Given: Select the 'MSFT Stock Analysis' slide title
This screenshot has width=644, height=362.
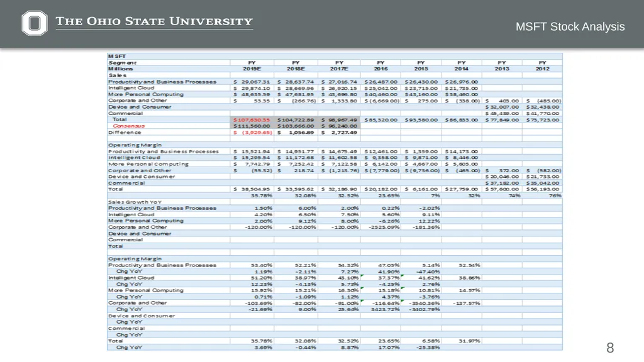Looking at the screenshot, I should 570,26.
